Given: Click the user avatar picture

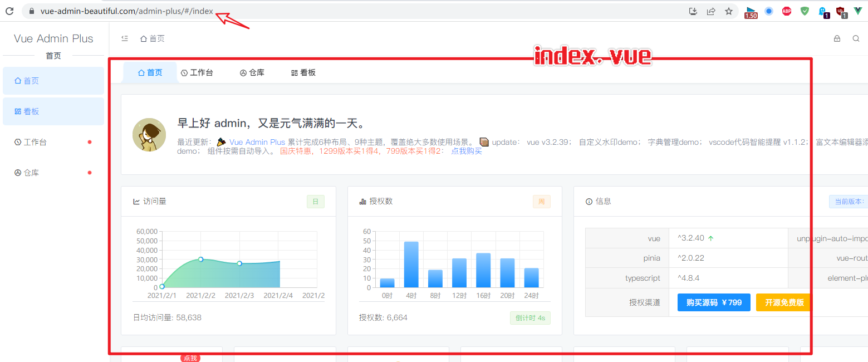Looking at the screenshot, I should point(149,134).
